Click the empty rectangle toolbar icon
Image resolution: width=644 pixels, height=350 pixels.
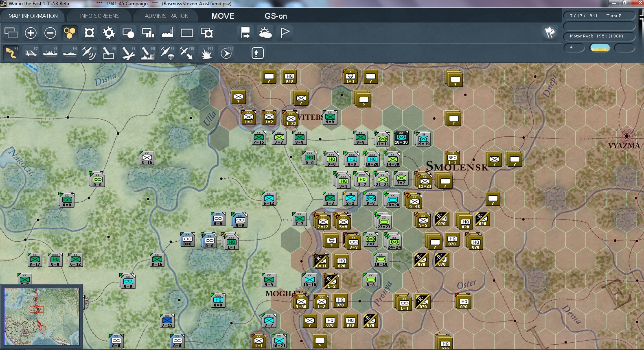(x=187, y=33)
